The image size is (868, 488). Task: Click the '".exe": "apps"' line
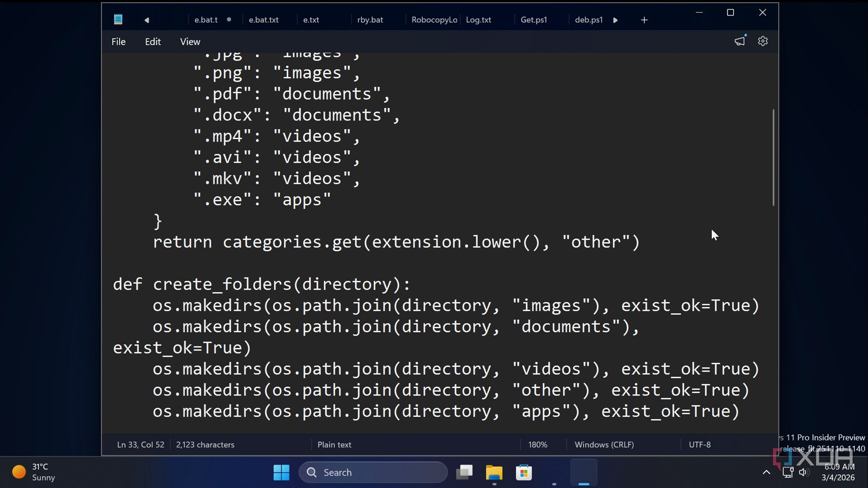(x=262, y=200)
